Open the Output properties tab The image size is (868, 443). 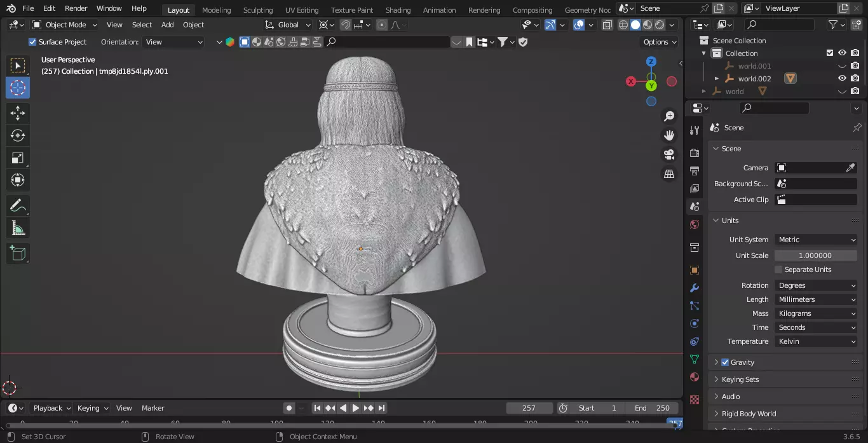695,171
